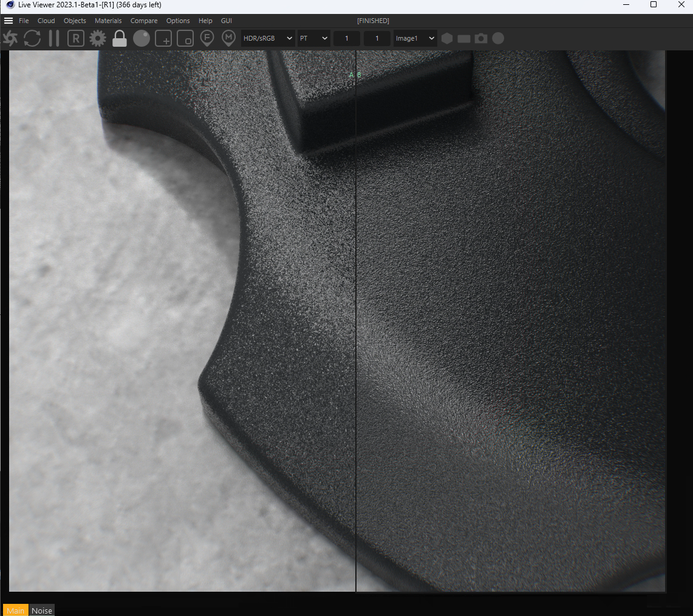Restart the render with the refresh arrows icon
This screenshot has height=616, width=693.
32,38
